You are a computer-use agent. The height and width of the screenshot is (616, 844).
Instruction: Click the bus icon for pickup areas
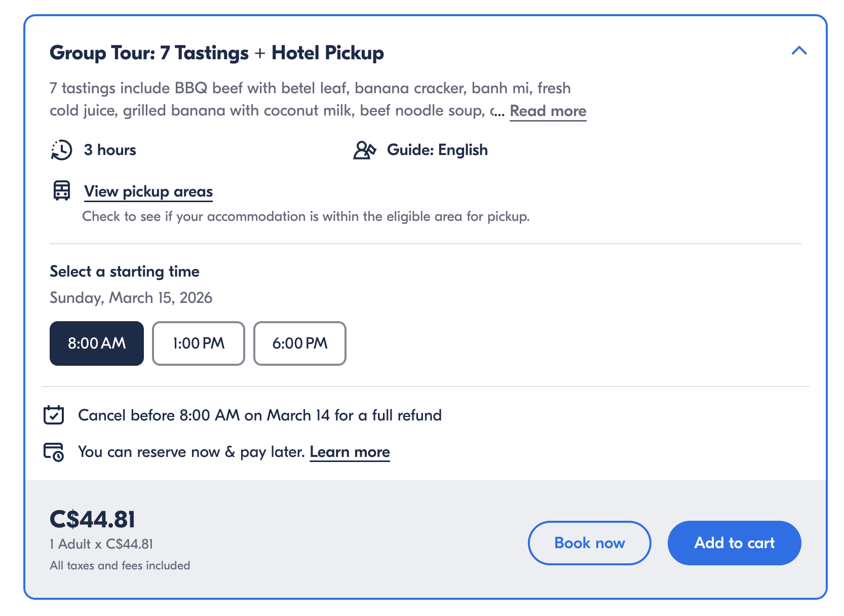click(61, 191)
